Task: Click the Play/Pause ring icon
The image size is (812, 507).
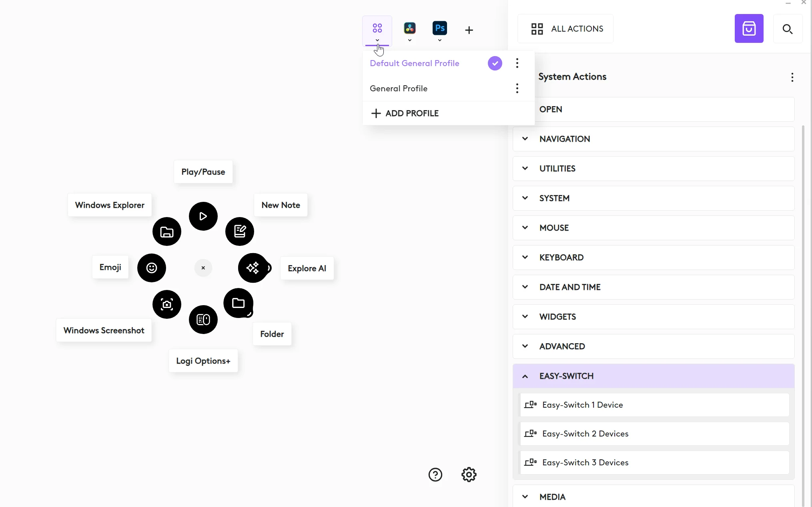Action: (x=203, y=216)
